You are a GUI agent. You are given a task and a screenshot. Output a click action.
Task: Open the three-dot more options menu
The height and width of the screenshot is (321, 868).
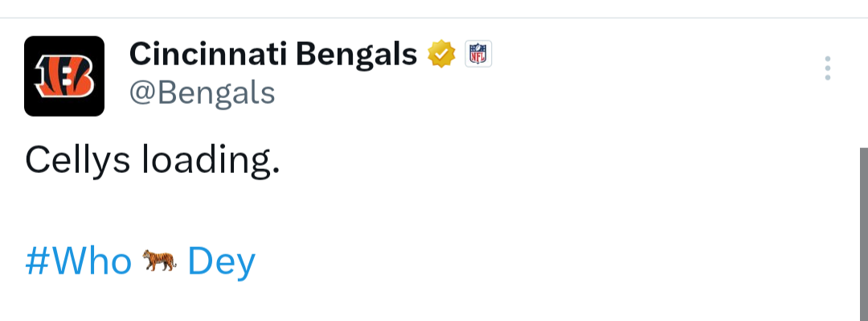coord(827,68)
